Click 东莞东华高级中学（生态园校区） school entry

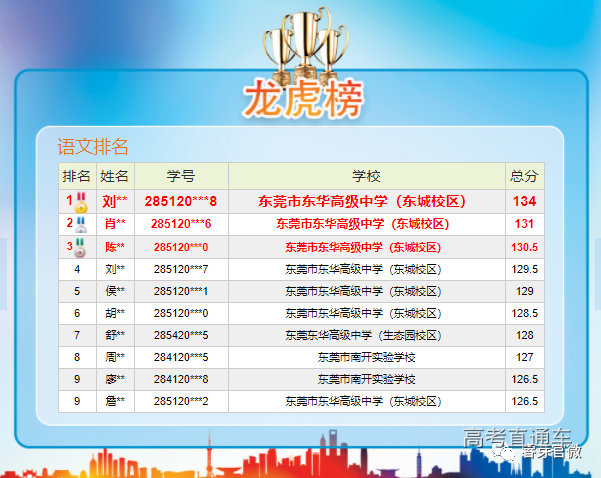[366, 335]
